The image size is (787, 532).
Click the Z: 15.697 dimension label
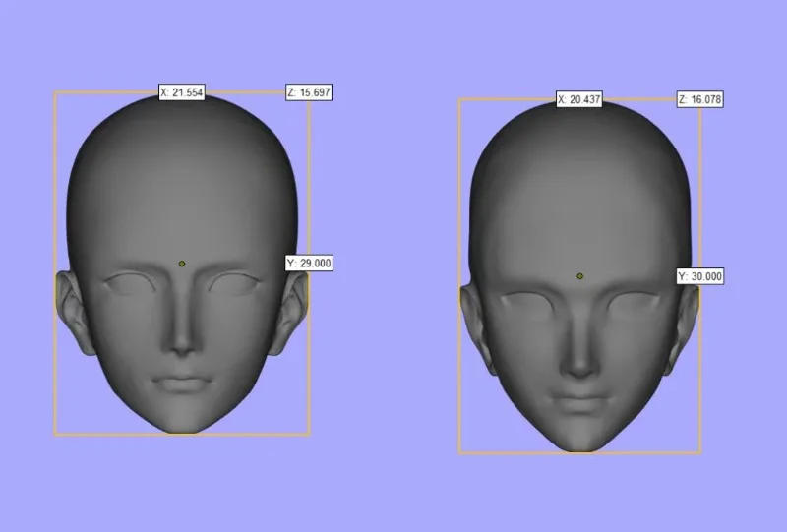tap(309, 92)
